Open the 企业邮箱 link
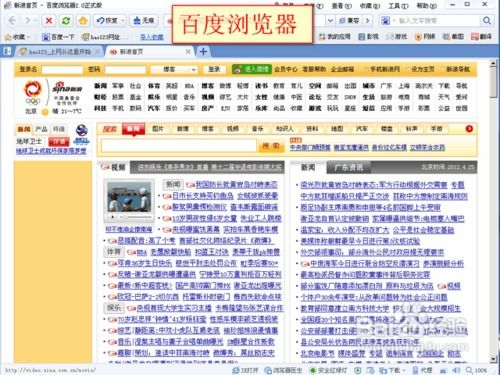This screenshot has height=375, width=500. (342, 69)
